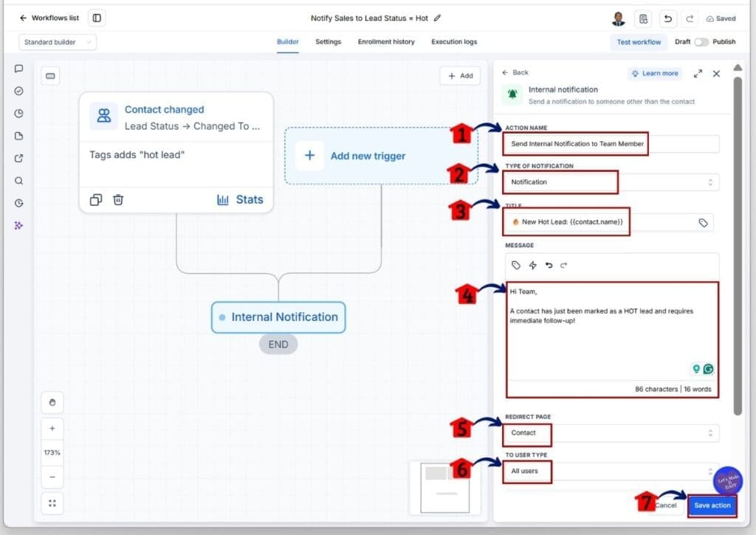Image resolution: width=756 pixels, height=535 pixels.
Task: Click the canvas sticky note icon at top-left of the builder
Action: [x=50, y=76]
